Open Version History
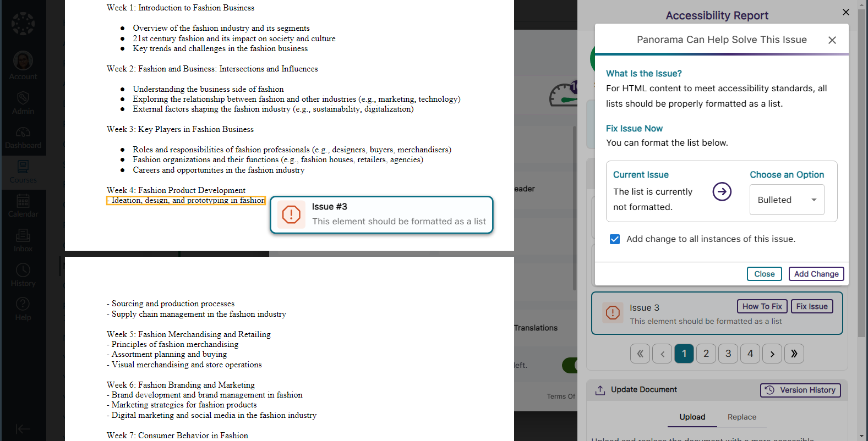Viewport: 868px width, 441px height. (x=800, y=390)
